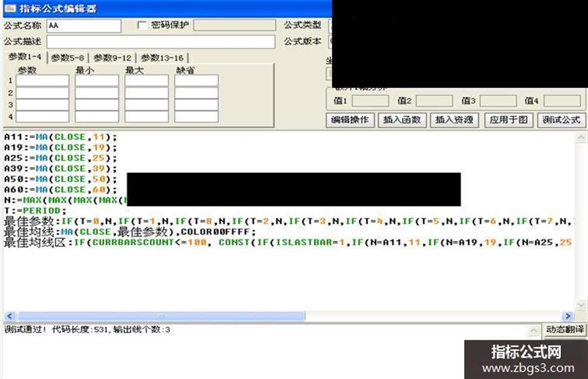The width and height of the screenshot is (588, 379).
Task: Click the 动态翻译 button
Action: point(565,330)
